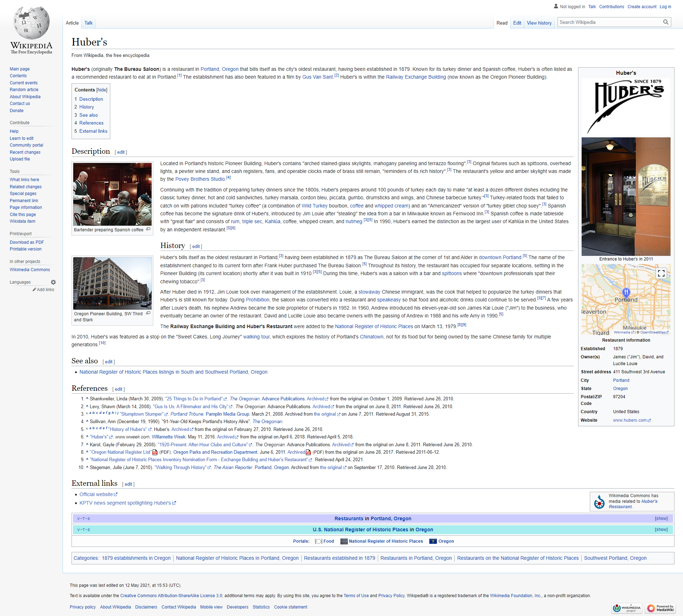Click the Powered by MediaWiki badge
Image resolution: width=683 pixels, height=616 pixels.
(x=661, y=608)
